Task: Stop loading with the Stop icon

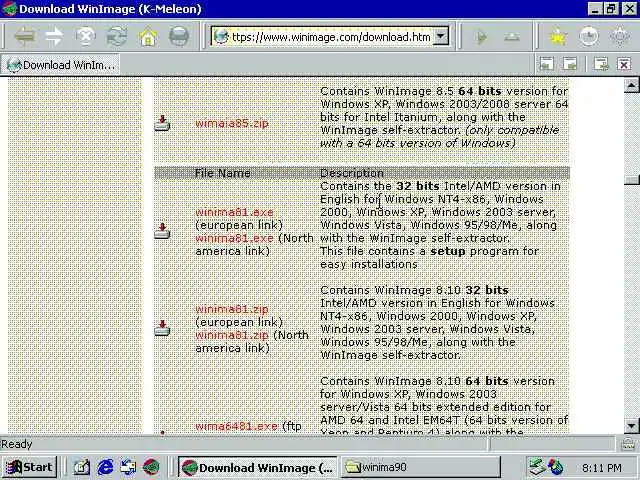Action: 85,37
